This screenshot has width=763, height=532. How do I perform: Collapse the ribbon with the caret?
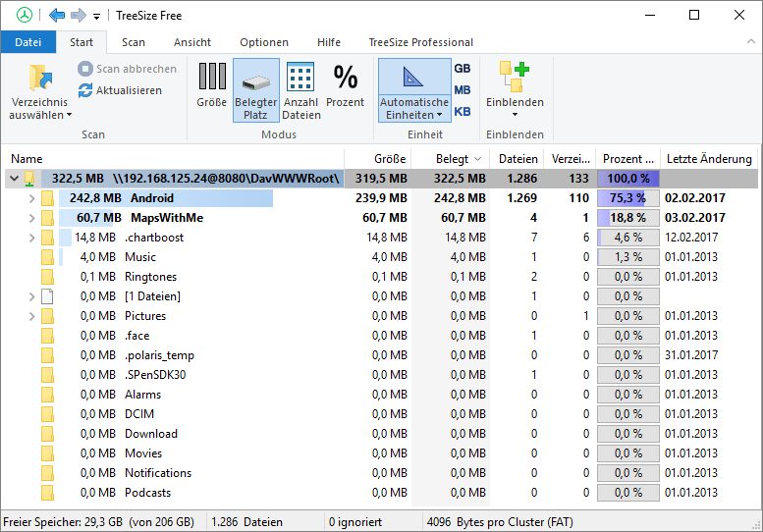click(x=751, y=42)
